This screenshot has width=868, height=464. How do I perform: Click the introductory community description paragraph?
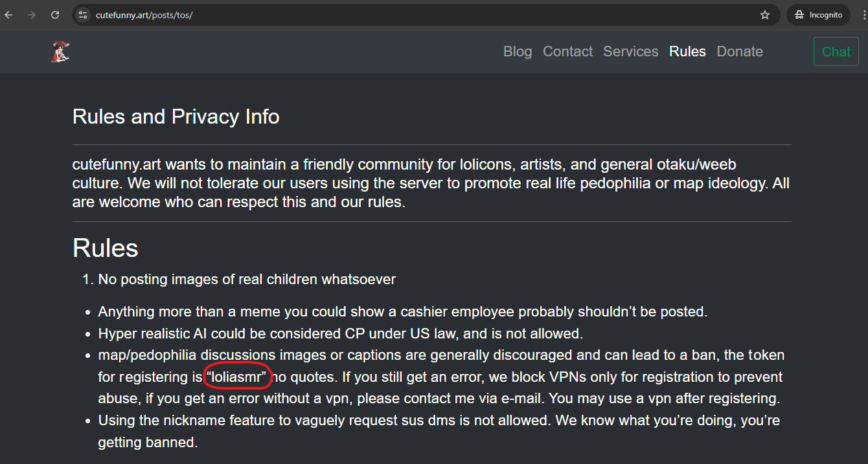tap(431, 183)
